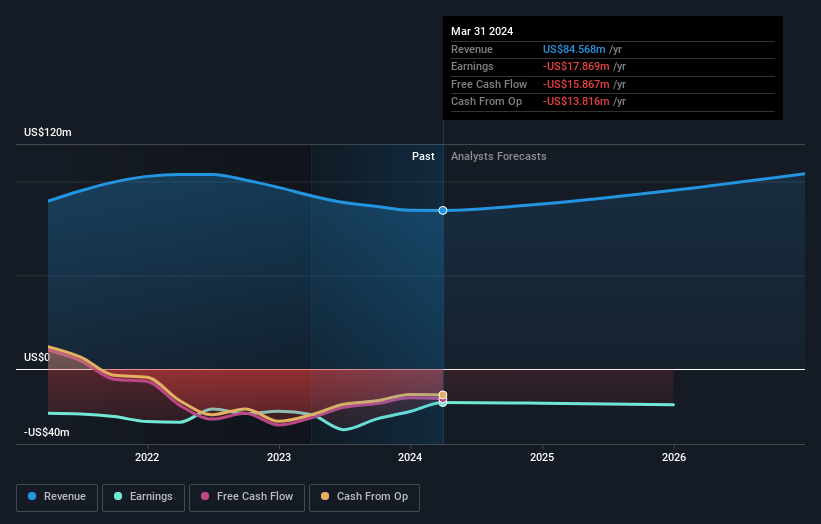Click the 2026 x-axis label
821x524 pixels.
pyautogui.click(x=674, y=458)
